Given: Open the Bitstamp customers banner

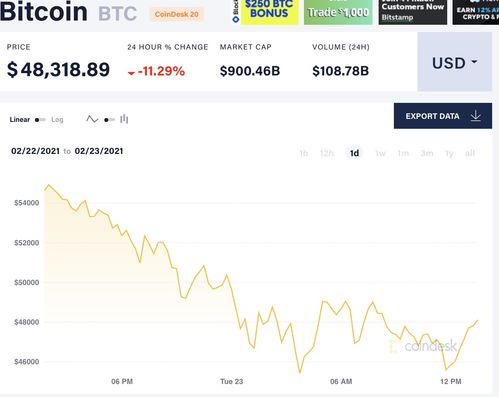Looking at the screenshot, I should 413,12.
